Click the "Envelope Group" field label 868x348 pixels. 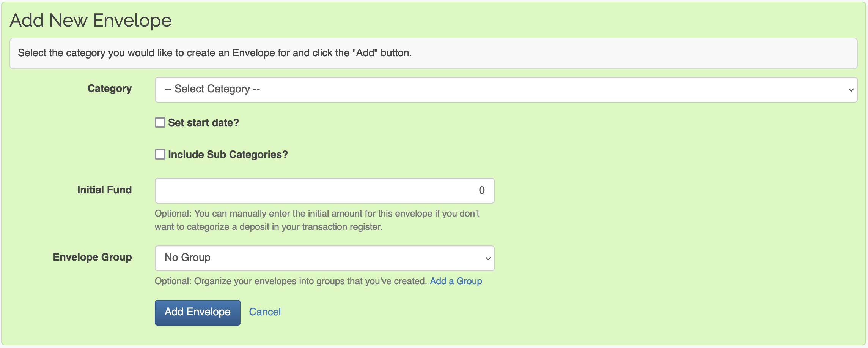[x=92, y=257]
